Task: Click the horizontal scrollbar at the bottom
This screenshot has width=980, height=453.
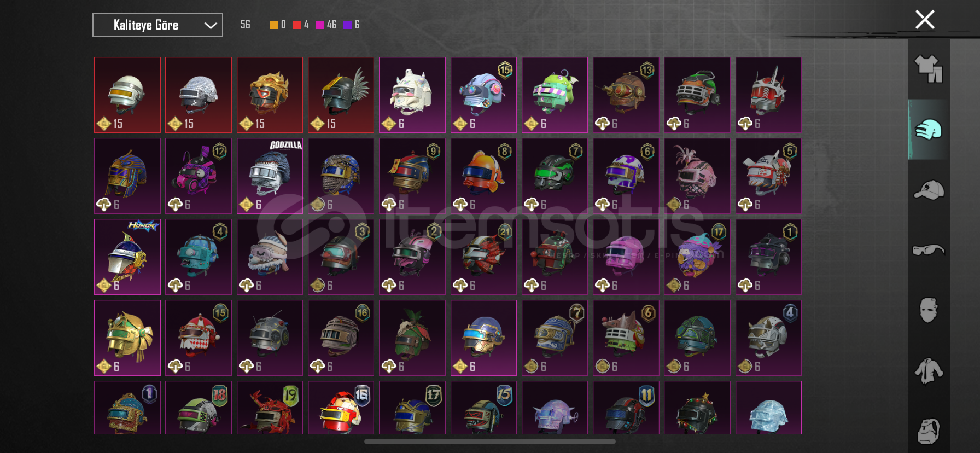Action: pyautogui.click(x=490, y=442)
